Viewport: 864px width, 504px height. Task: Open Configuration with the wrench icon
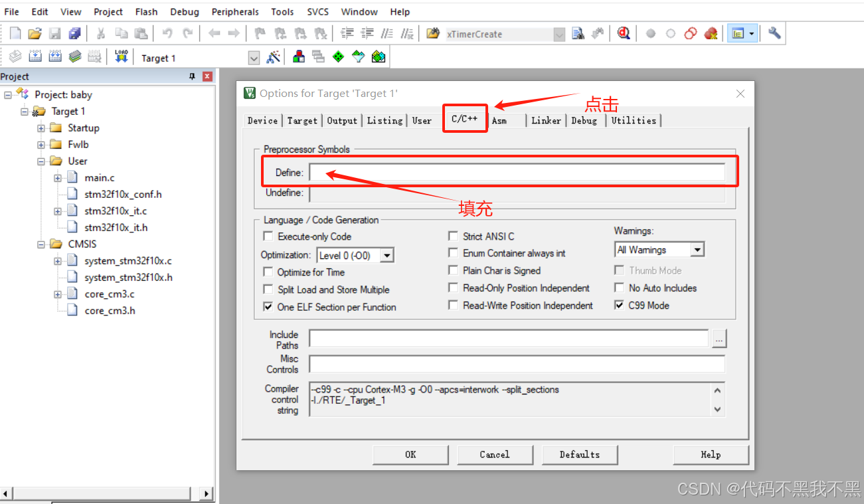click(x=774, y=33)
